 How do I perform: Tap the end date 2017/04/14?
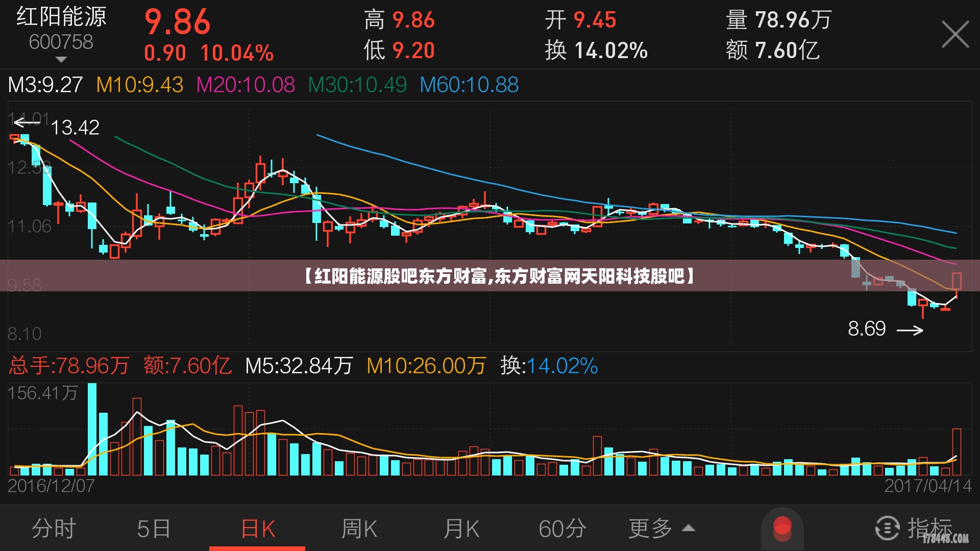point(928,486)
